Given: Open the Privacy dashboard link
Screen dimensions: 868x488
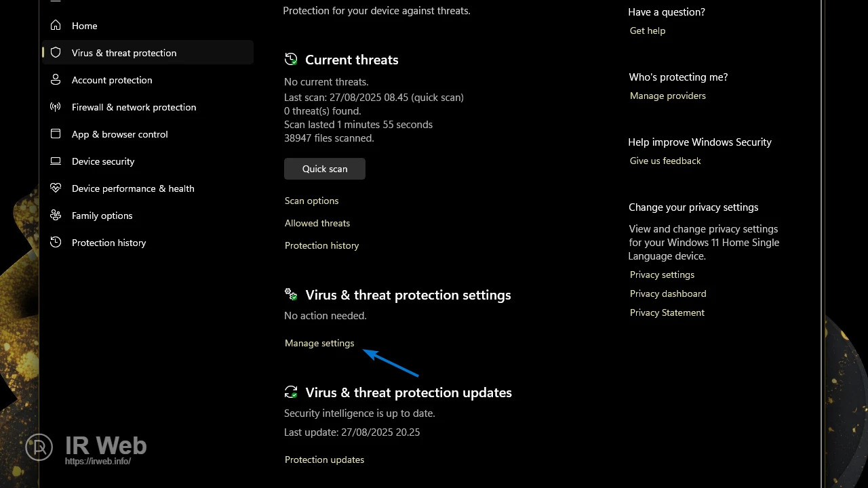Looking at the screenshot, I should click(x=667, y=293).
